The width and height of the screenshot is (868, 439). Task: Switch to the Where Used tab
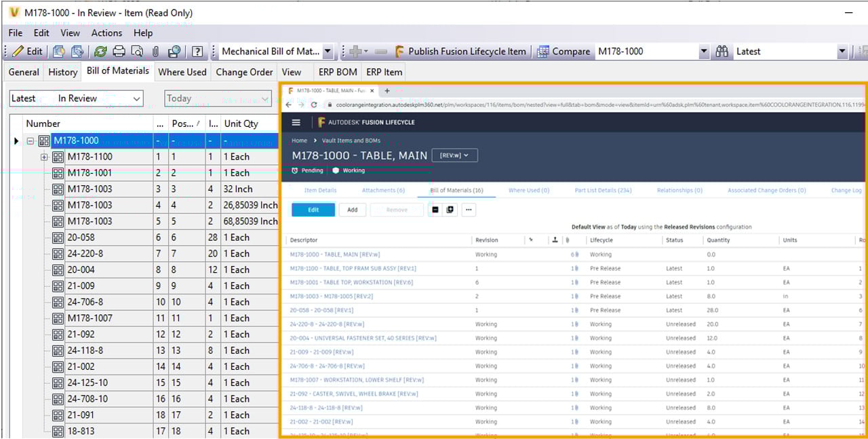click(182, 72)
